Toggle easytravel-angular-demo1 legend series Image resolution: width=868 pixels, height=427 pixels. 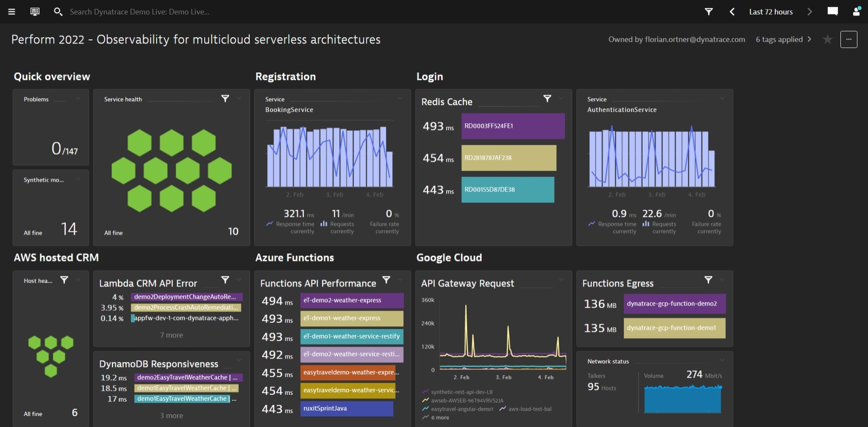pos(458,409)
